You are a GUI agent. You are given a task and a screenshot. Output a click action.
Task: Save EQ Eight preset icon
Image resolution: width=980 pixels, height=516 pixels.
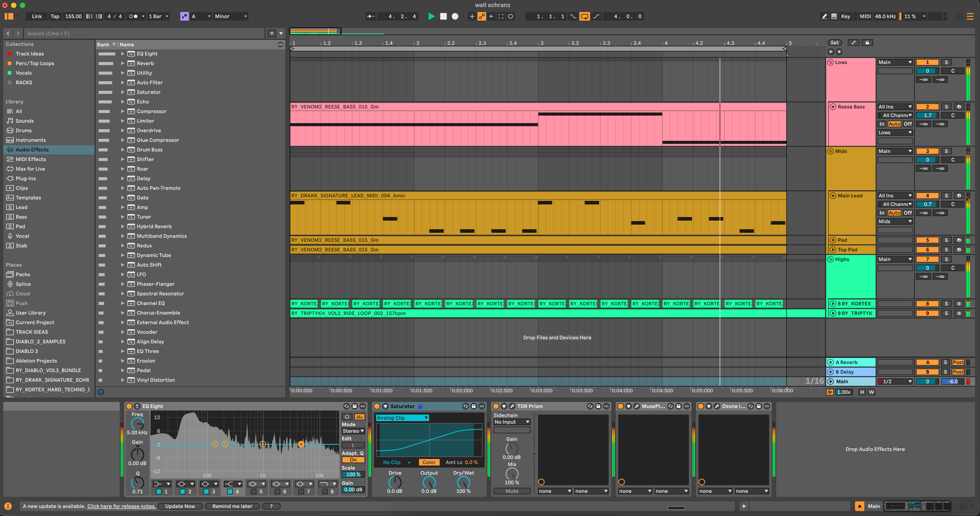(355, 406)
